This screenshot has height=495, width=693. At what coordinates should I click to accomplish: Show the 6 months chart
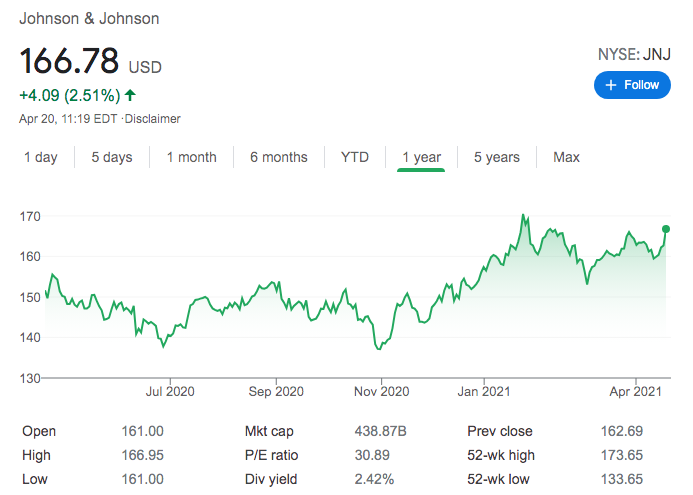pos(279,157)
